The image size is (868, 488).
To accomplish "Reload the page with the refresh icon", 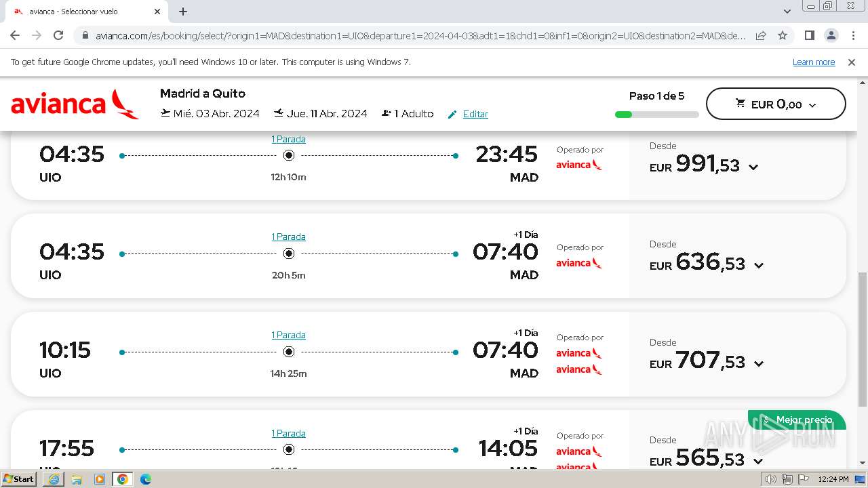I will pyautogui.click(x=58, y=35).
